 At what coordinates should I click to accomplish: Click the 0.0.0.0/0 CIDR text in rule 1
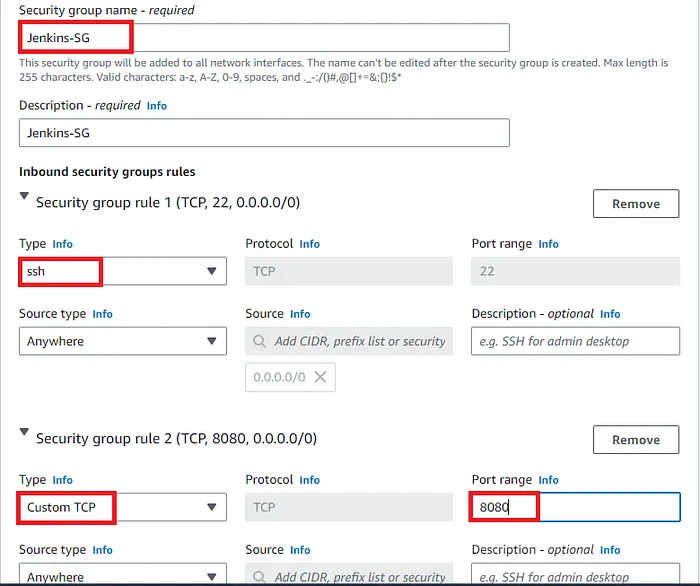[279, 378]
